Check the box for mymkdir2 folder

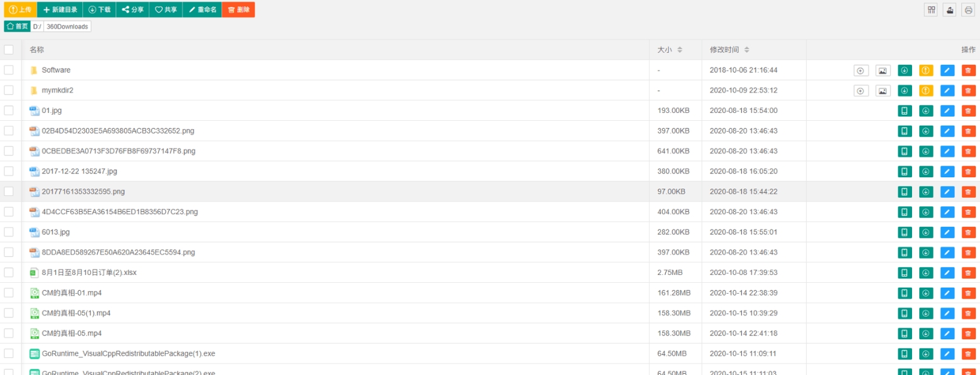tap(8, 90)
